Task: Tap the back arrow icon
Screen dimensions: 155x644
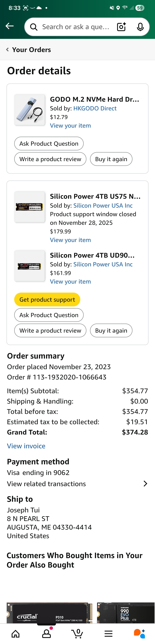Action: (x=9, y=26)
